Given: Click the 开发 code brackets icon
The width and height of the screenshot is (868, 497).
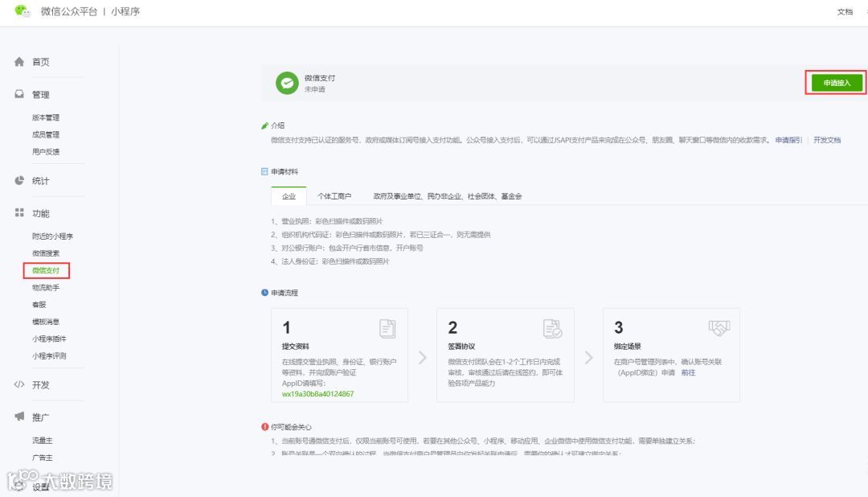Looking at the screenshot, I should click(x=19, y=384).
